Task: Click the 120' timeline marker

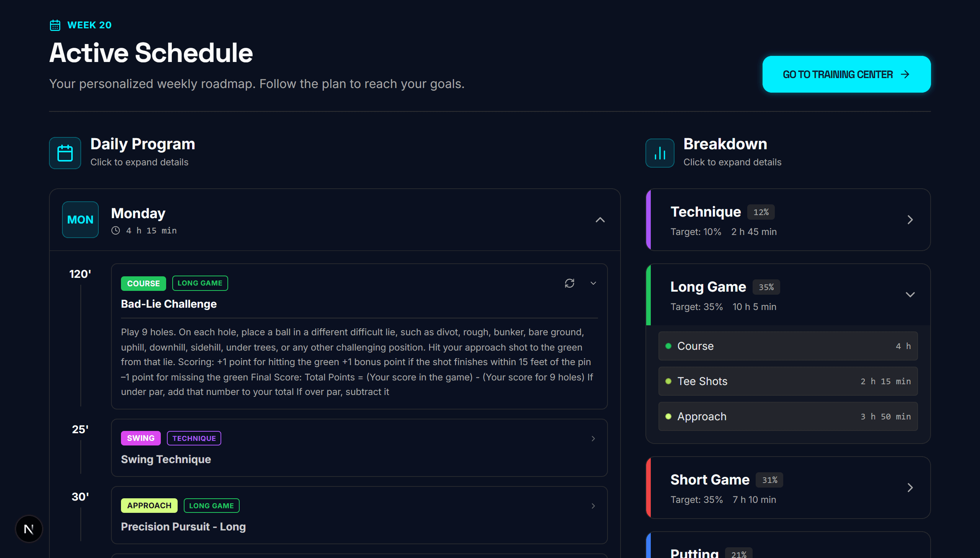Action: click(80, 274)
